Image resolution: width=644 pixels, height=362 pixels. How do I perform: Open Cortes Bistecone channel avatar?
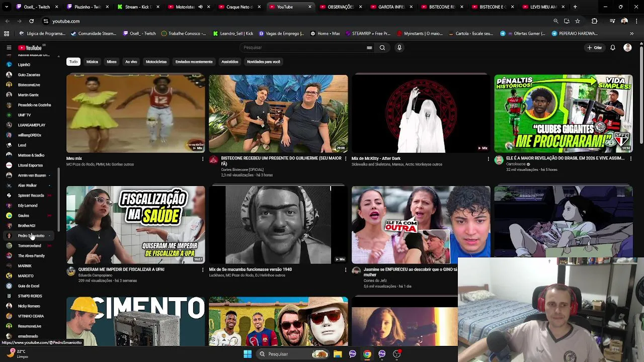[x=213, y=160]
